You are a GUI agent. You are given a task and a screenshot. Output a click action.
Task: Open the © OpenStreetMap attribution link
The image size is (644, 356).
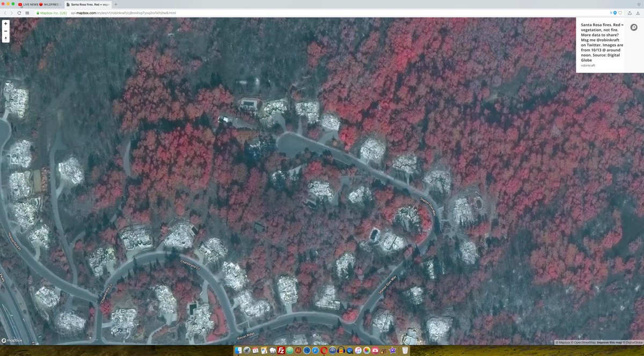pyautogui.click(x=584, y=342)
